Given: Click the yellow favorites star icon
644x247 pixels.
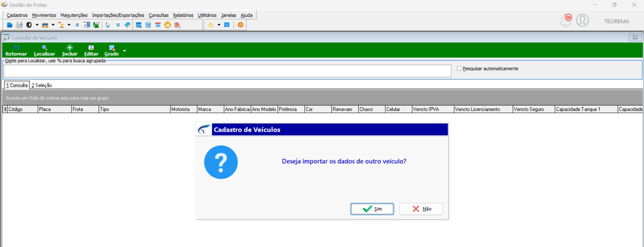Looking at the screenshot, I should [211, 25].
